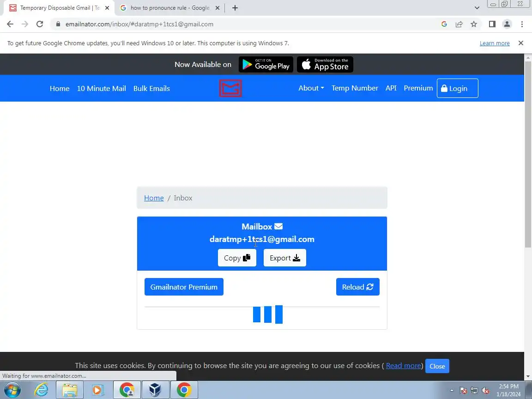Close the Temporary Disposable Gmail tab
The image size is (532, 399).
point(107,8)
